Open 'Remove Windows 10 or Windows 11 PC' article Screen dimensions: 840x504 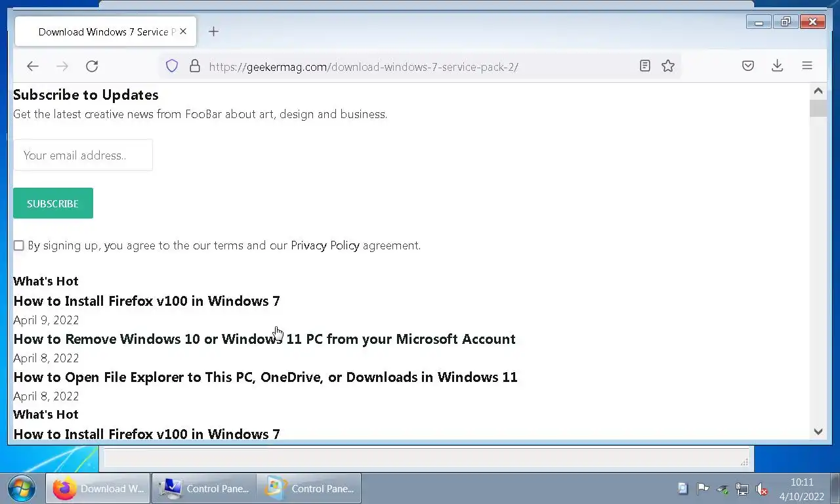click(x=264, y=339)
